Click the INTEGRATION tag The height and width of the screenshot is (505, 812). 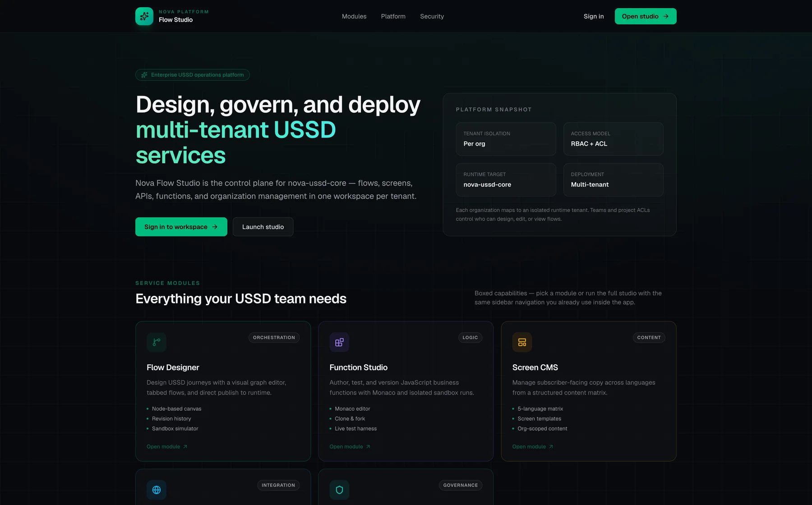pos(278,486)
